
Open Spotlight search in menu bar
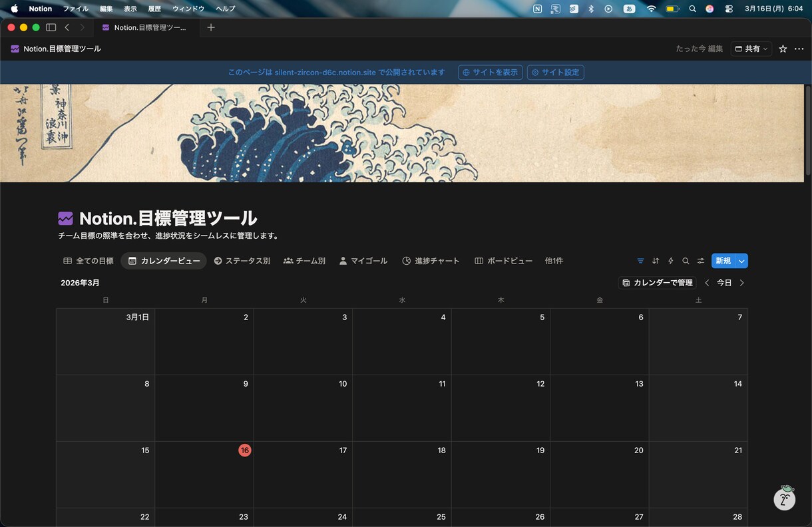692,9
